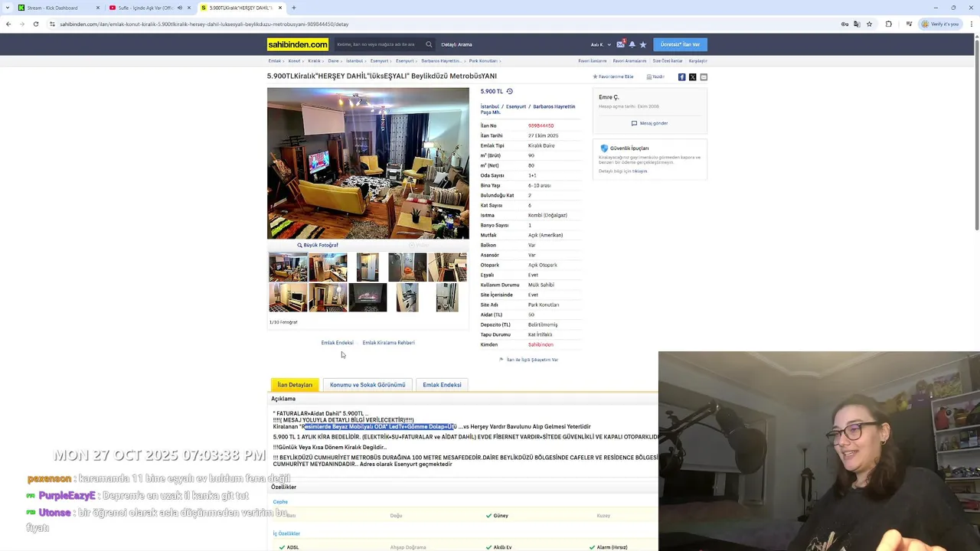This screenshot has height=551, width=980.
Task: Click the Emre Ç. seller name
Action: [609, 97]
